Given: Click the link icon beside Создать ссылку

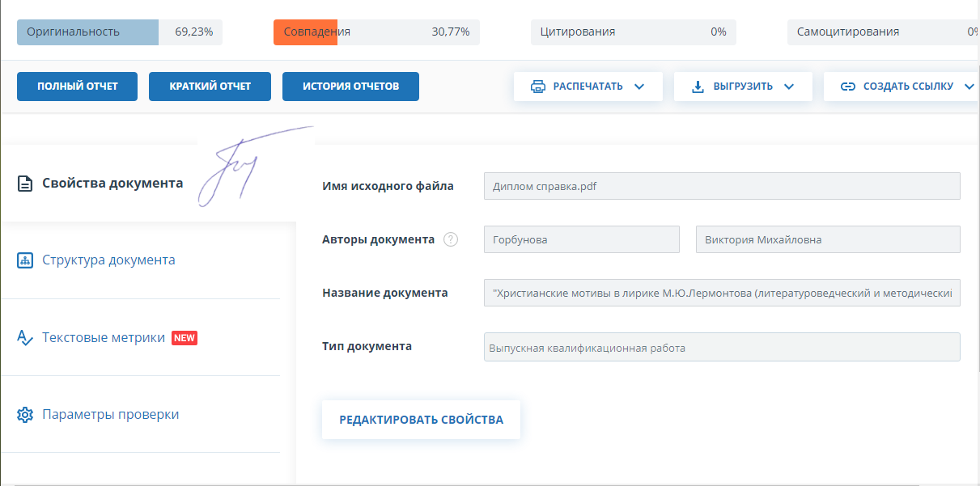Looking at the screenshot, I should (x=848, y=87).
